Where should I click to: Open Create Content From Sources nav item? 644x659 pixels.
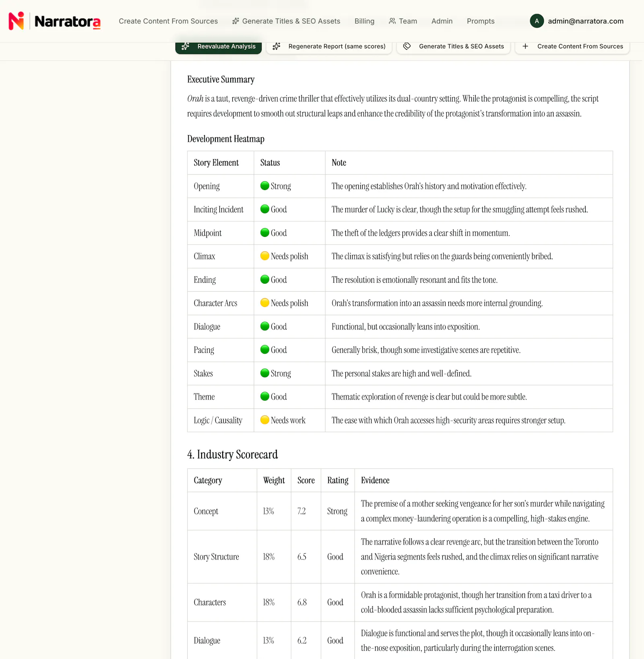168,21
